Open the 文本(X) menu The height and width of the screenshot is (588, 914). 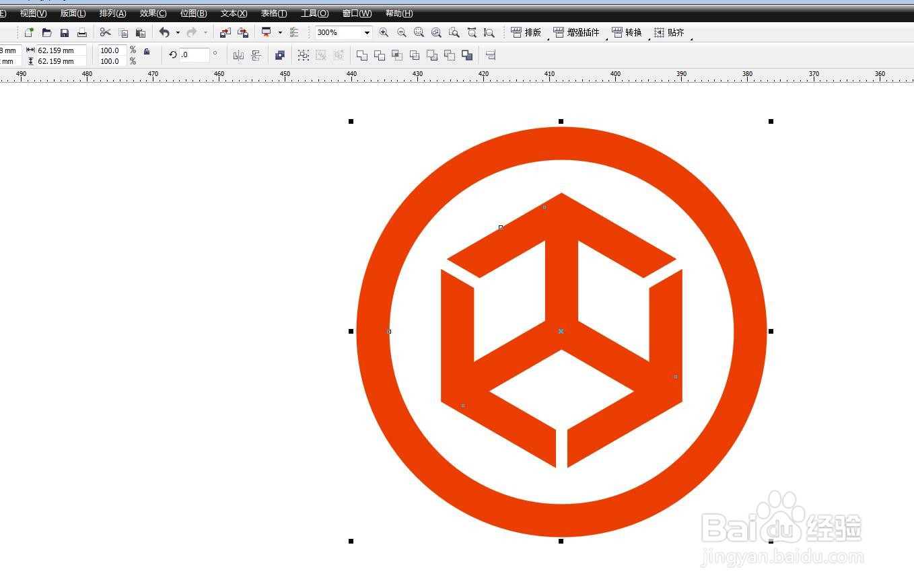pos(234,13)
